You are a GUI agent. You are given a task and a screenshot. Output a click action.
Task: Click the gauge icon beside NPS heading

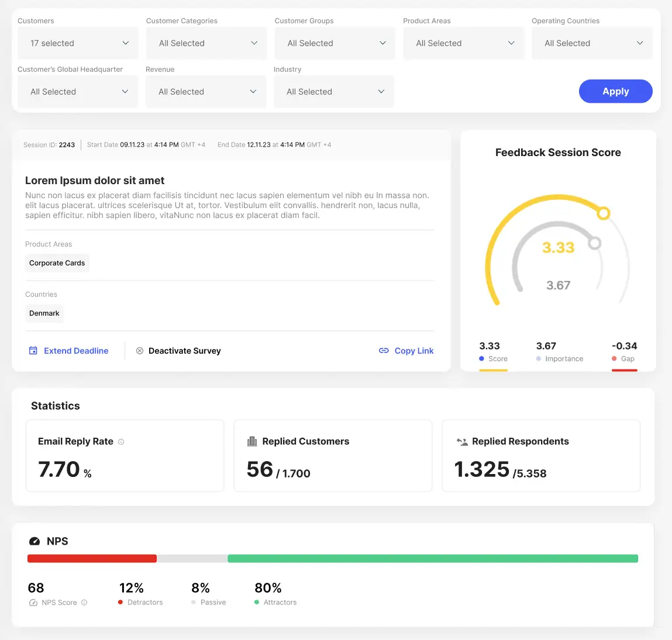(x=35, y=541)
